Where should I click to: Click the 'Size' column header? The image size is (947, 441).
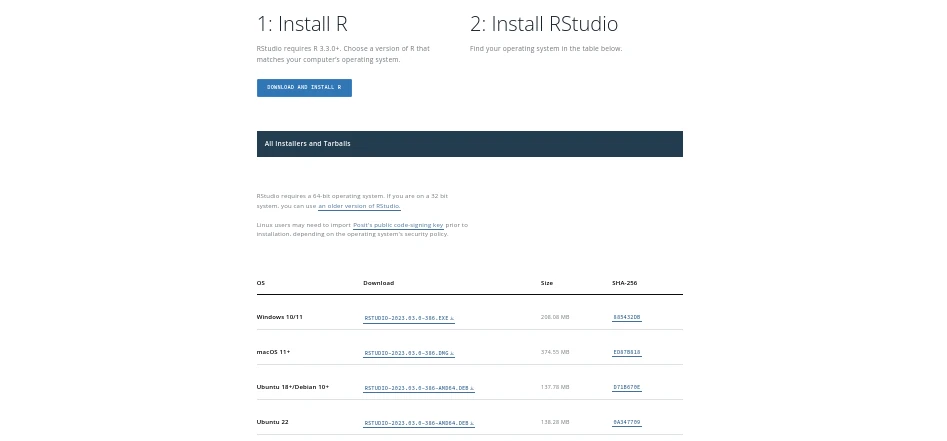(547, 283)
